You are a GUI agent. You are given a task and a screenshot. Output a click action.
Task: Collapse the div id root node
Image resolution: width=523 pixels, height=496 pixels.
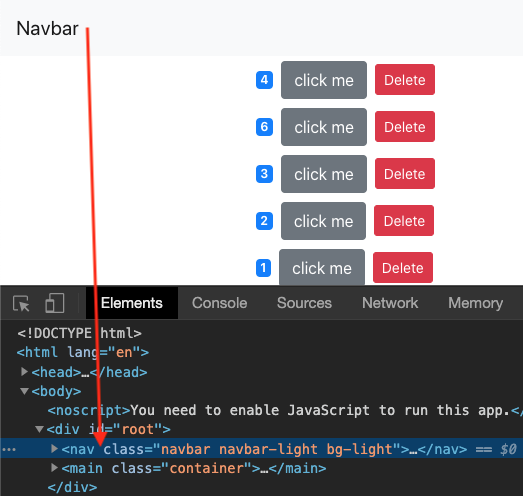coord(39,429)
